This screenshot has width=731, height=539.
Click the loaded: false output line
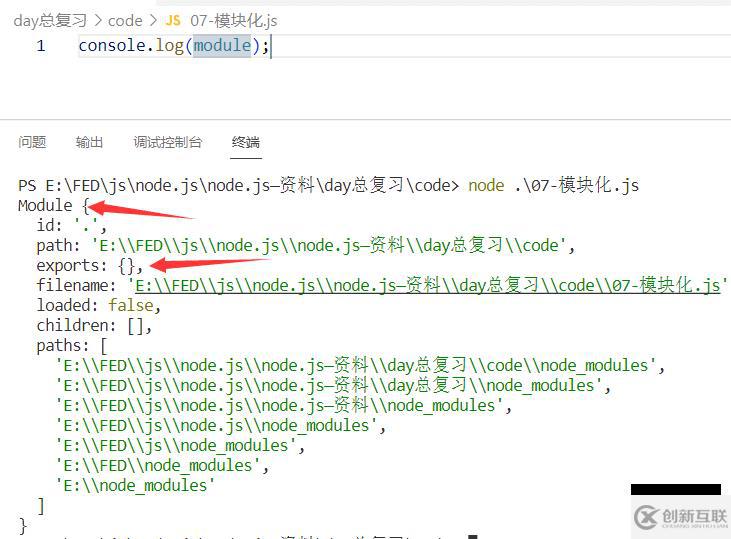pos(98,305)
